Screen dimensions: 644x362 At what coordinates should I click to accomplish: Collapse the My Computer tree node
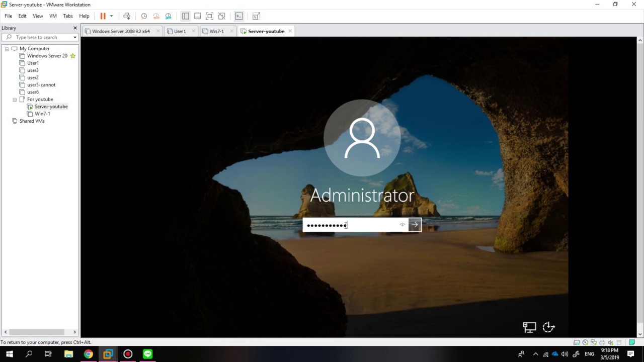(x=7, y=49)
